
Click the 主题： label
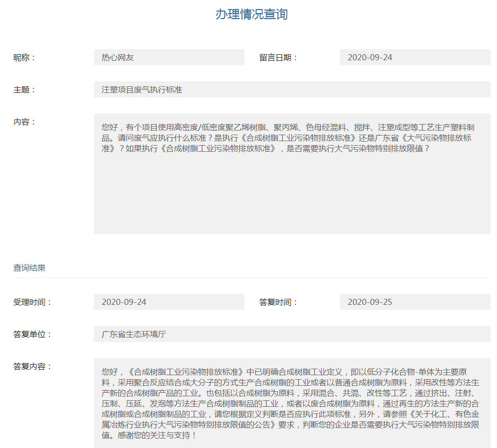pos(25,90)
